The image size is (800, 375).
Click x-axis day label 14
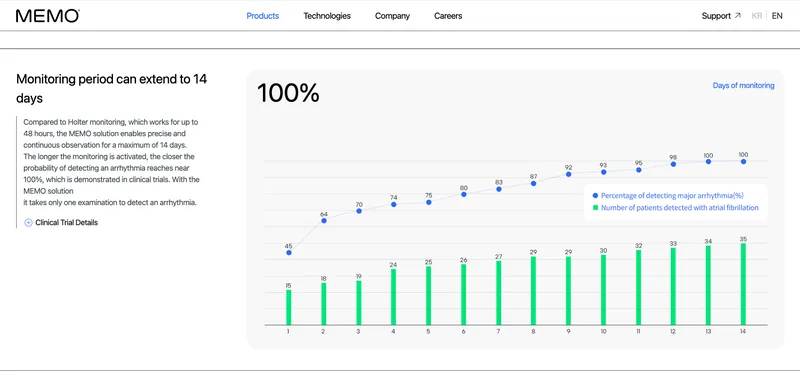point(743,332)
